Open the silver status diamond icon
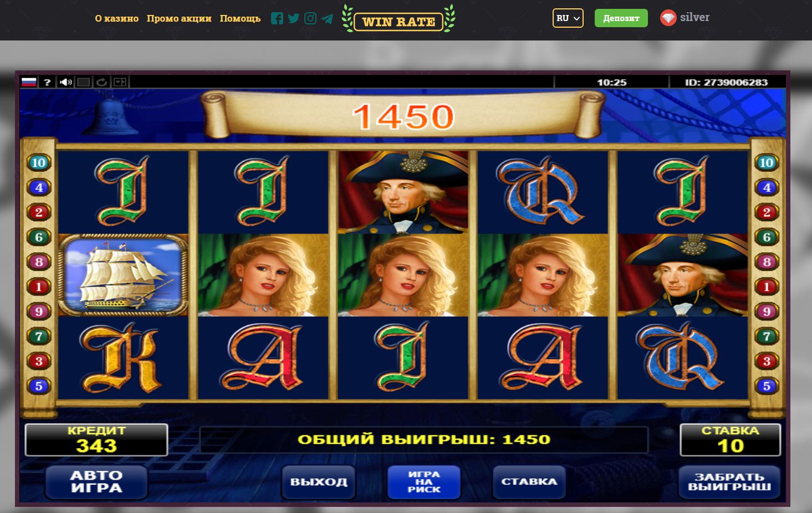Image resolution: width=812 pixels, height=513 pixels. tap(668, 18)
